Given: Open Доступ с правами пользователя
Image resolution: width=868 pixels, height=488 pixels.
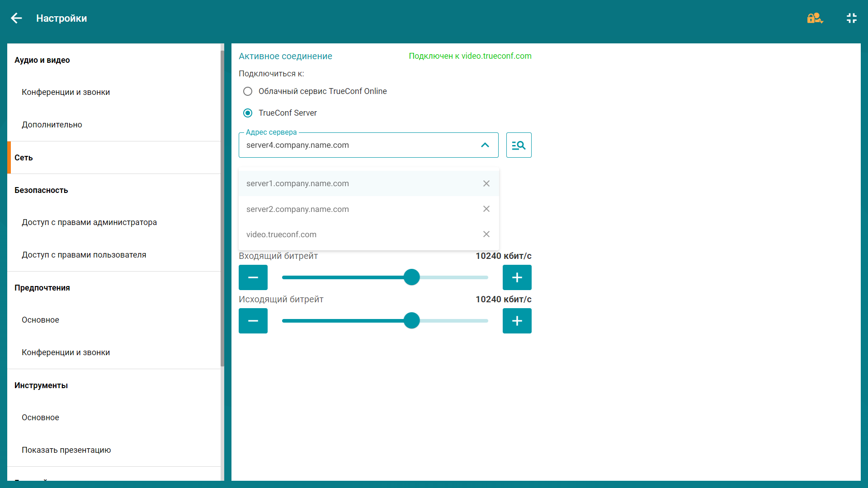Looking at the screenshot, I should (x=114, y=255).
